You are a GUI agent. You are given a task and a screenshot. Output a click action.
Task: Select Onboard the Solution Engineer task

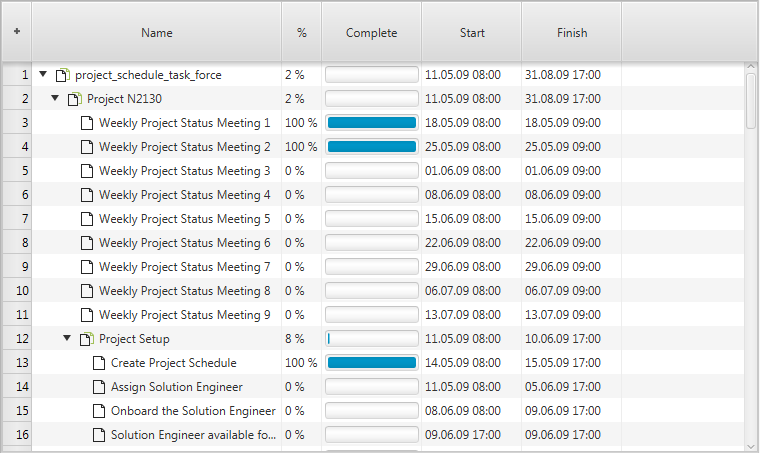click(193, 411)
